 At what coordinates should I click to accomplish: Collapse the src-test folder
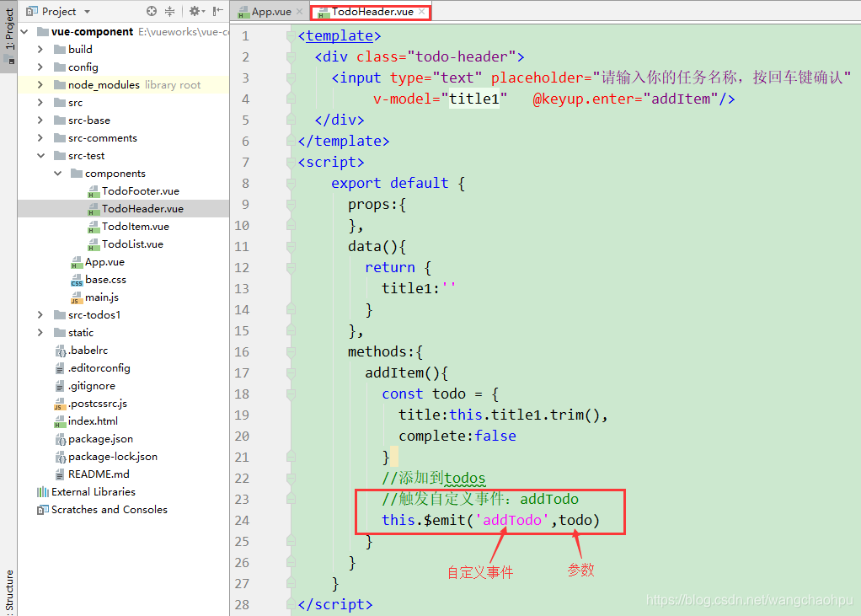[x=40, y=155]
